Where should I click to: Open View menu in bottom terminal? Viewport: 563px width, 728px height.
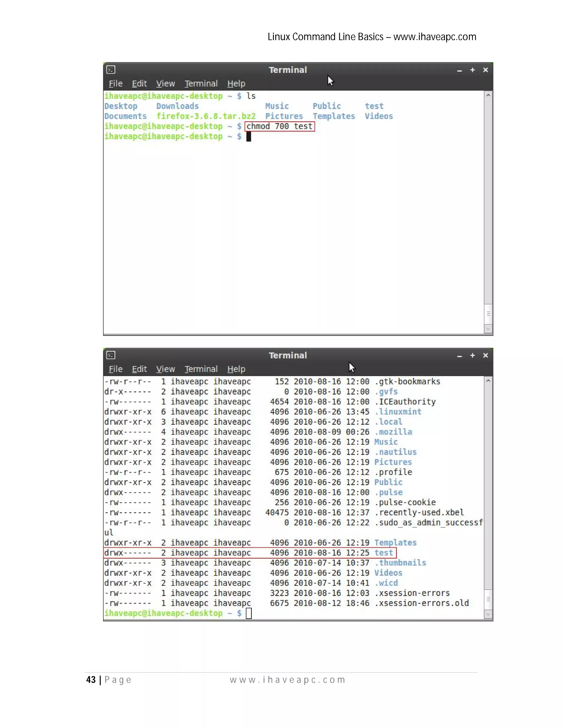(165, 369)
